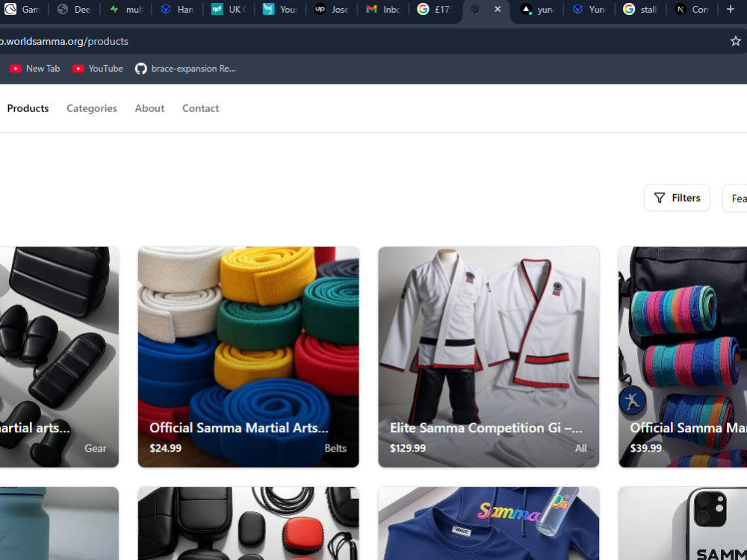Click the worldsamma.org address bar
The width and height of the screenshot is (747, 560).
coord(362,41)
